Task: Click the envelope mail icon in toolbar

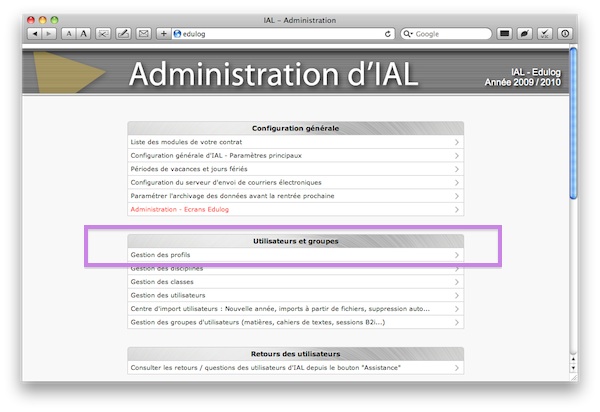Action: click(x=143, y=34)
